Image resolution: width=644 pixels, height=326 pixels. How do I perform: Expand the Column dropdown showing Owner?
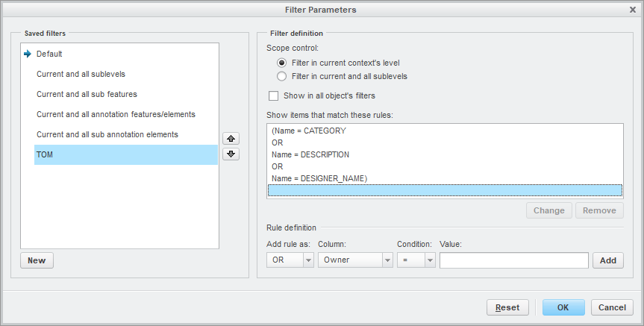click(355, 260)
